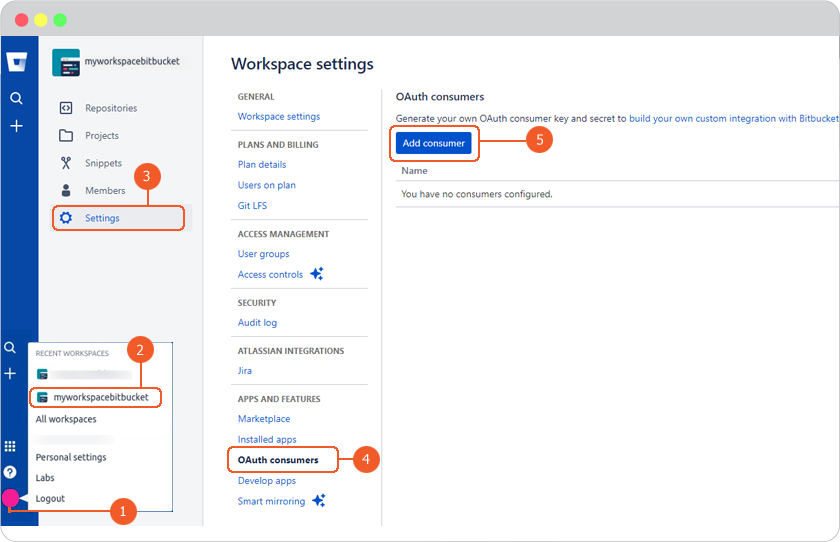Click the top create plus icon
Image resolution: width=840 pixels, height=542 pixels.
point(17,126)
